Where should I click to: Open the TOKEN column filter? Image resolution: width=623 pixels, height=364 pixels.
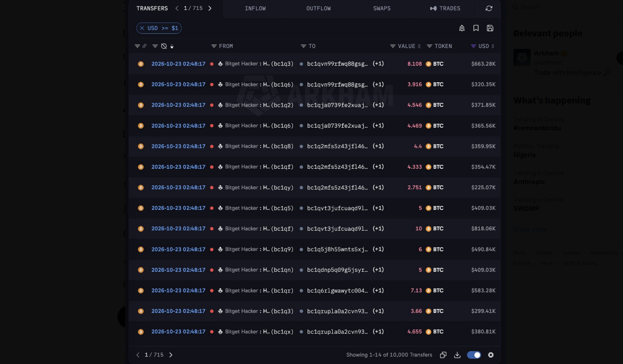point(429,46)
